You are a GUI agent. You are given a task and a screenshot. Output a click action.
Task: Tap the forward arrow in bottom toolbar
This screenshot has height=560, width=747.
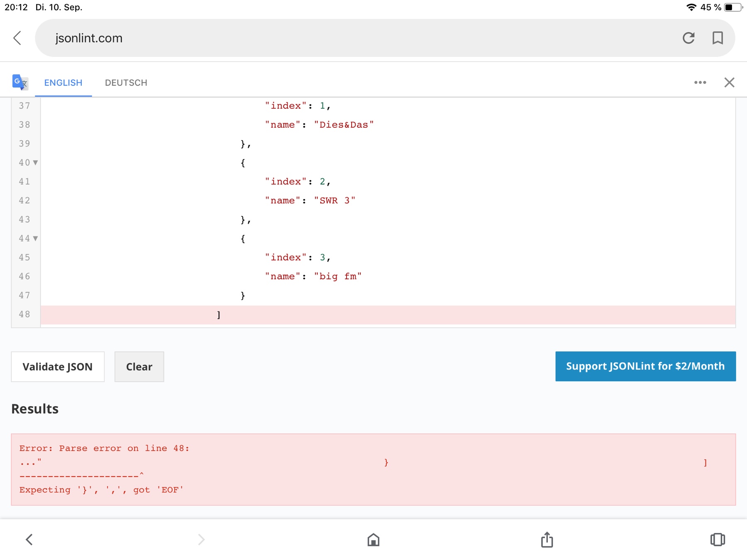(201, 539)
